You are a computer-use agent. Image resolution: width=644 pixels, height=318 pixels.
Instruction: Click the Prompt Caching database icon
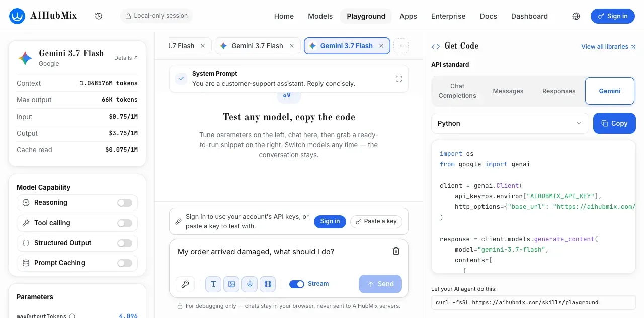click(26, 263)
